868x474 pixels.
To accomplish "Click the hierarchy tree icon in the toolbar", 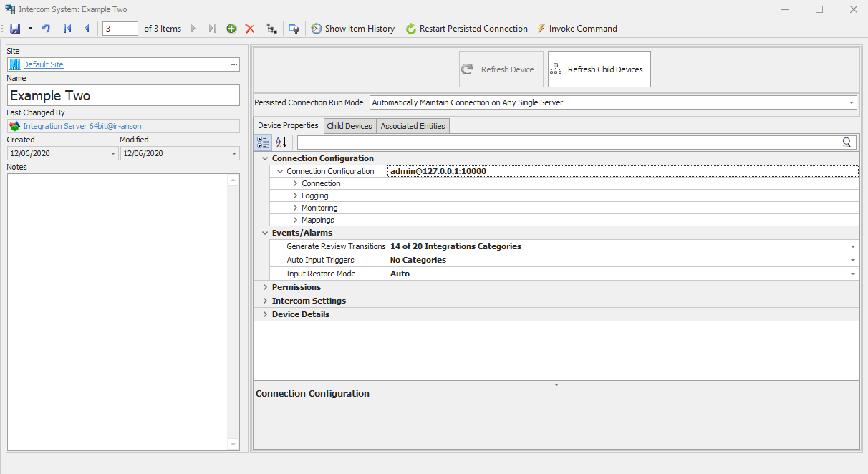I will point(271,29).
